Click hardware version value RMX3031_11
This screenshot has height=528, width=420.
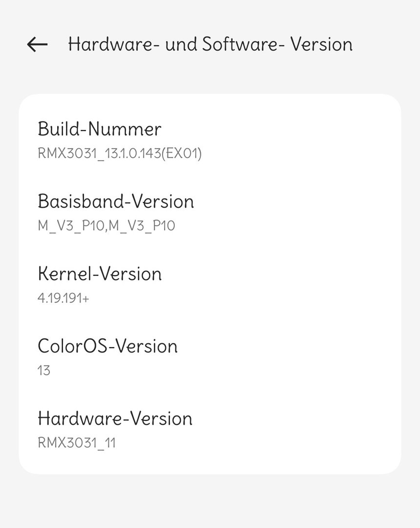pyautogui.click(x=77, y=443)
